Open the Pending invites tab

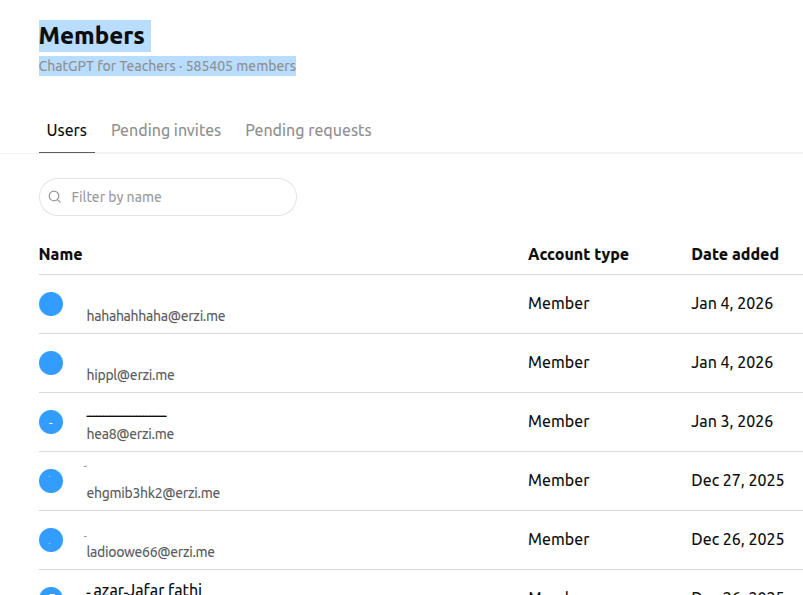coord(166,130)
